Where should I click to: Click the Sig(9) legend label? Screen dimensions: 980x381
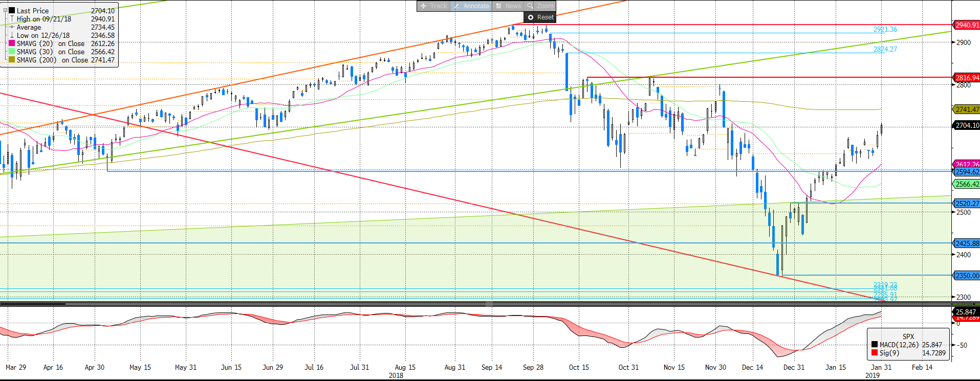pyautogui.click(x=889, y=353)
